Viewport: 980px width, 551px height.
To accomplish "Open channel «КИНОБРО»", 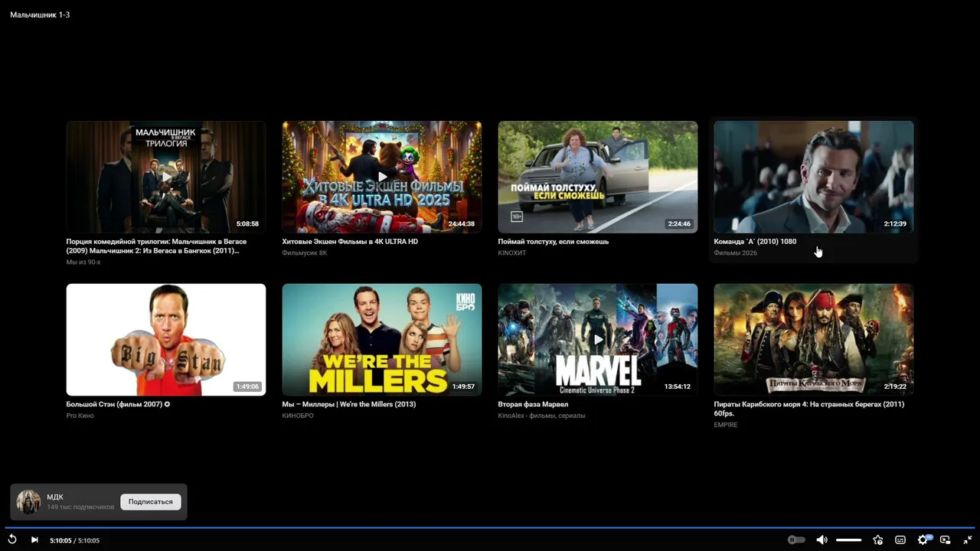I will click(298, 416).
